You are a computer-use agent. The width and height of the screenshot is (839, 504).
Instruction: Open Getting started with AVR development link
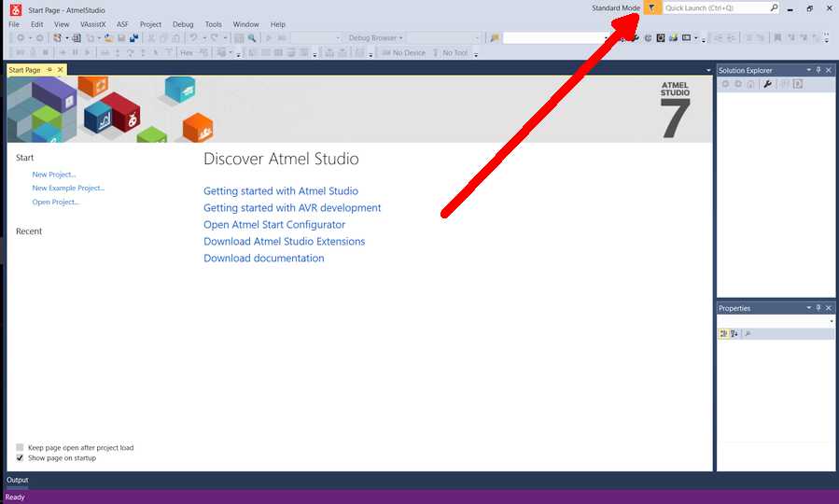(x=292, y=207)
